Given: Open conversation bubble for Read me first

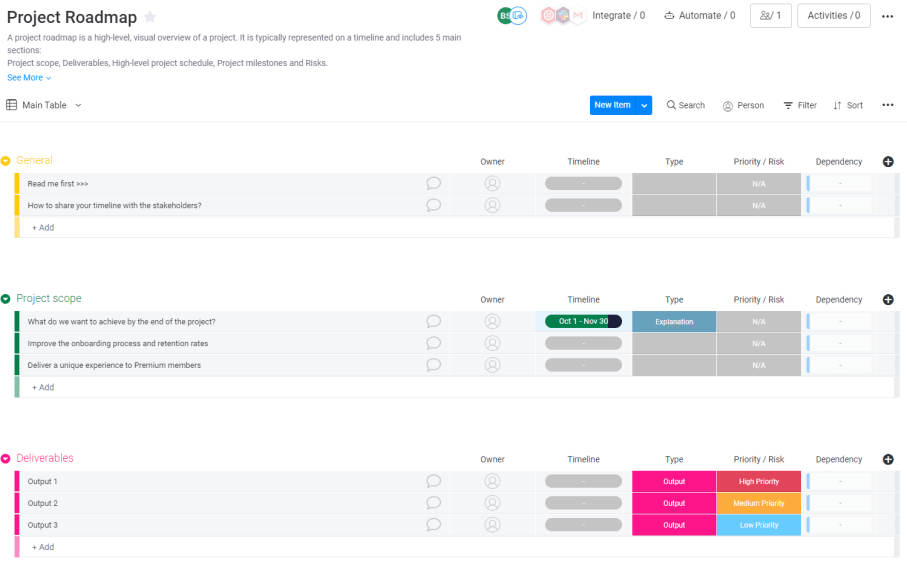Looking at the screenshot, I should pos(433,183).
